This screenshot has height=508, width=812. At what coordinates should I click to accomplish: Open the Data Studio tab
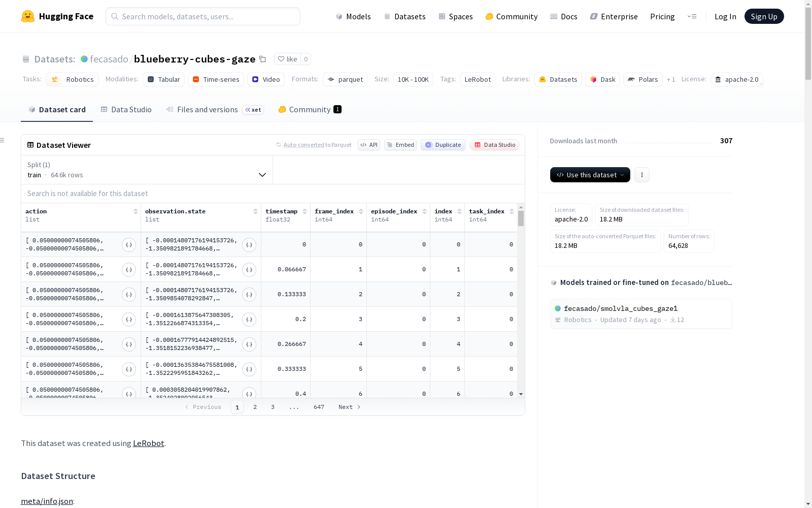(126, 110)
